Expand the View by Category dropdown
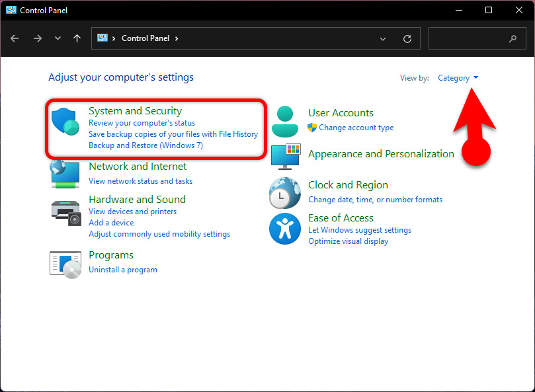Screen dimensions: 535x392 [x=458, y=78]
